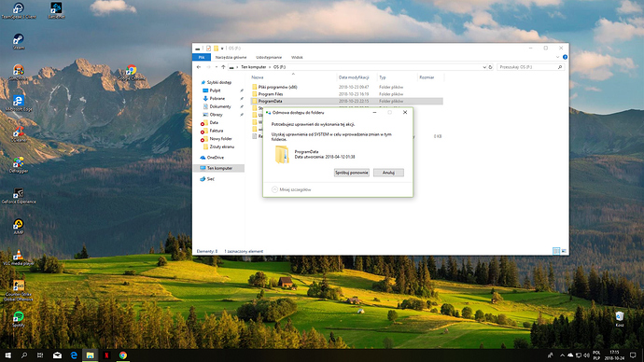Open the Plik tab in Explorer
Image resolution: width=644 pixels, height=362 pixels.
[x=202, y=58]
